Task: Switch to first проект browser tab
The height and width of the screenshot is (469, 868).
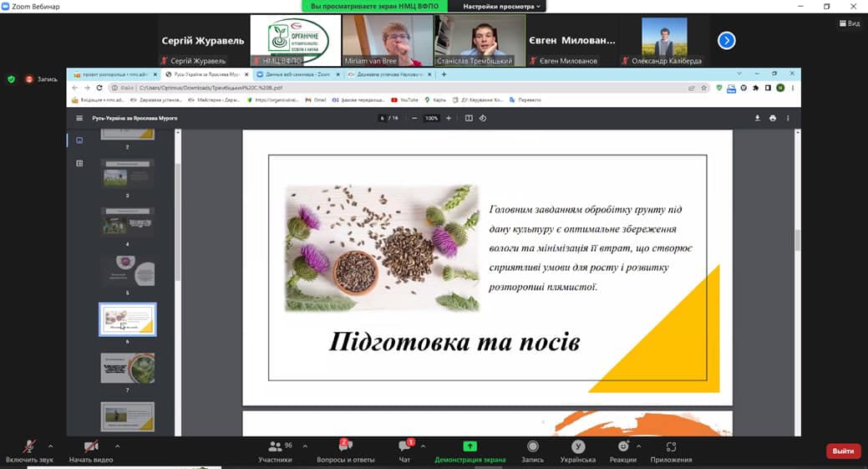Action: [115, 74]
